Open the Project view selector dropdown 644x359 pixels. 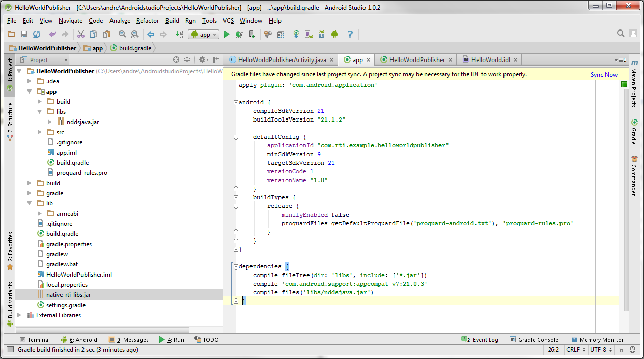click(x=42, y=59)
